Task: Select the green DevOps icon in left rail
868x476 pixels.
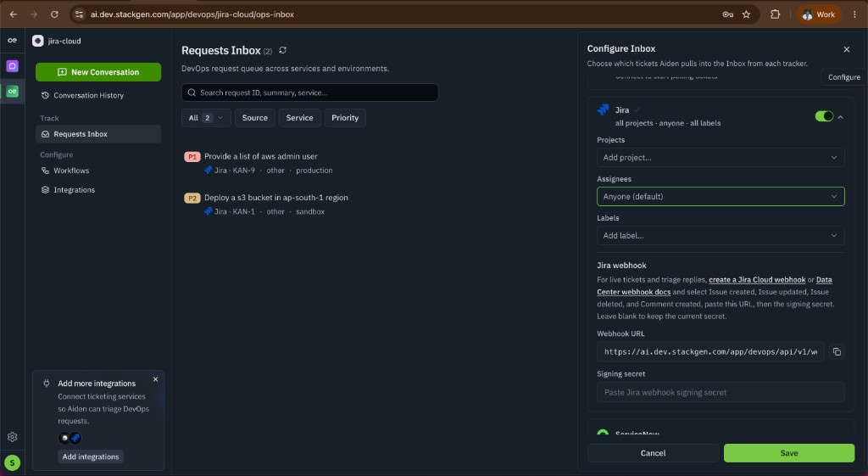Action: point(12,91)
